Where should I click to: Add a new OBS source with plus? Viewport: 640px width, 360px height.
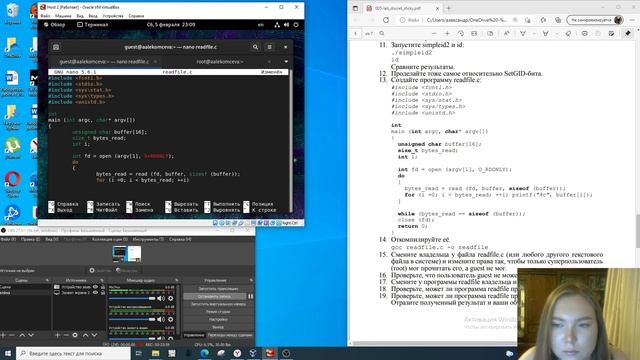coord(57,335)
